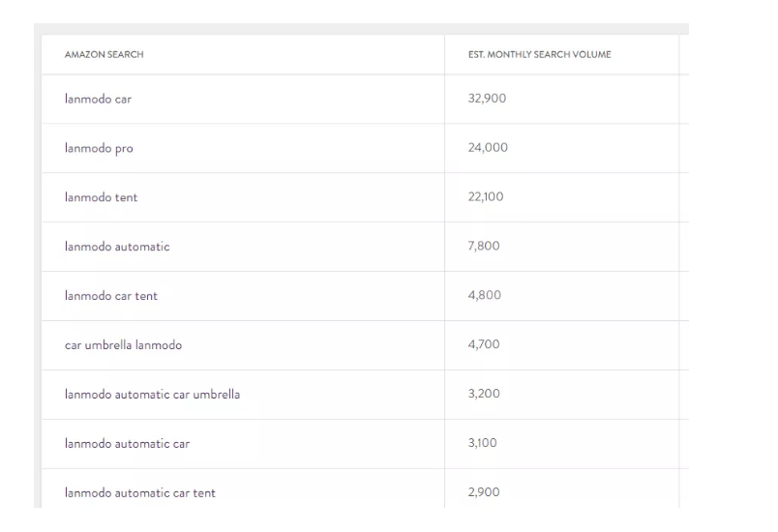Select 'lanmodo automatic car tent' keyword

140,492
